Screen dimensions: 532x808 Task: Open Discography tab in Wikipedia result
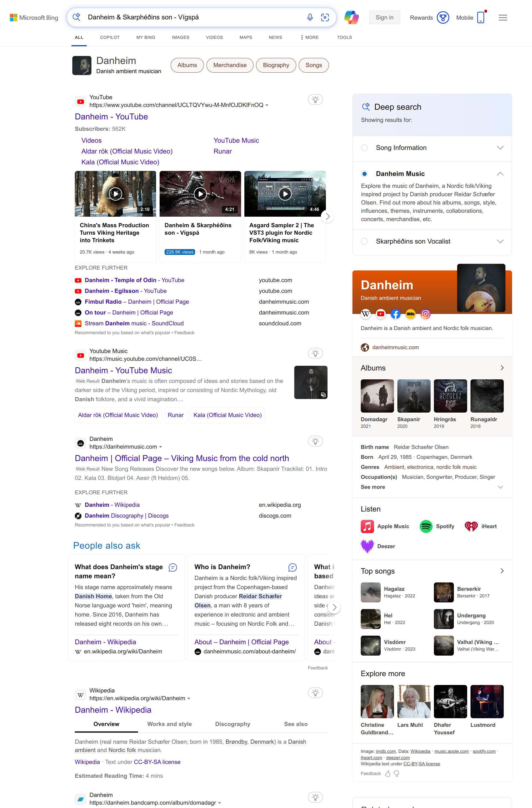[232, 724]
